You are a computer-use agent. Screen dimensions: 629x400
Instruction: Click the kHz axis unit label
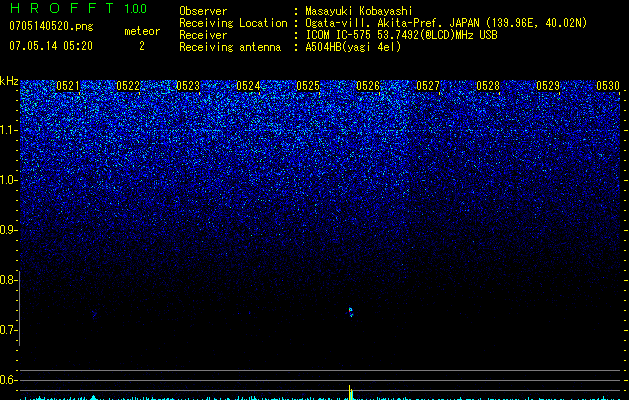coord(9,81)
